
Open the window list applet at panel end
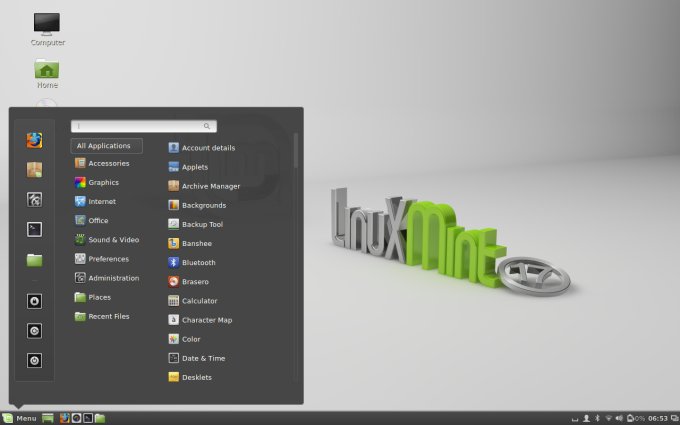point(674,418)
